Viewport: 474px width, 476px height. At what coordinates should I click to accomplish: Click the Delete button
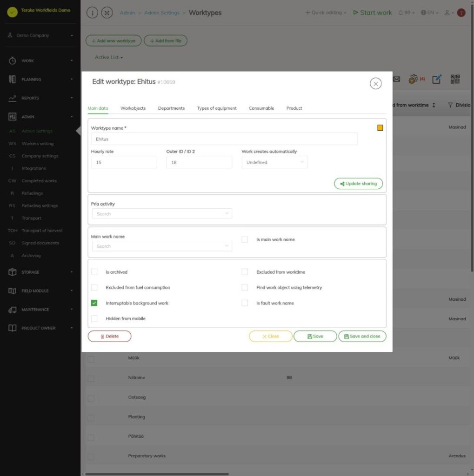click(x=109, y=337)
